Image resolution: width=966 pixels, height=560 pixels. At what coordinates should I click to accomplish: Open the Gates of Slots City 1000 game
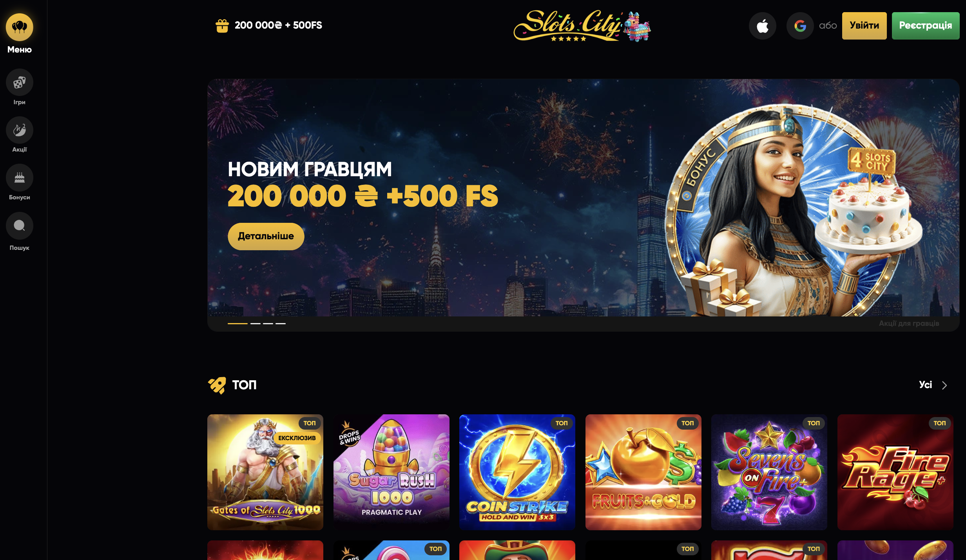265,472
